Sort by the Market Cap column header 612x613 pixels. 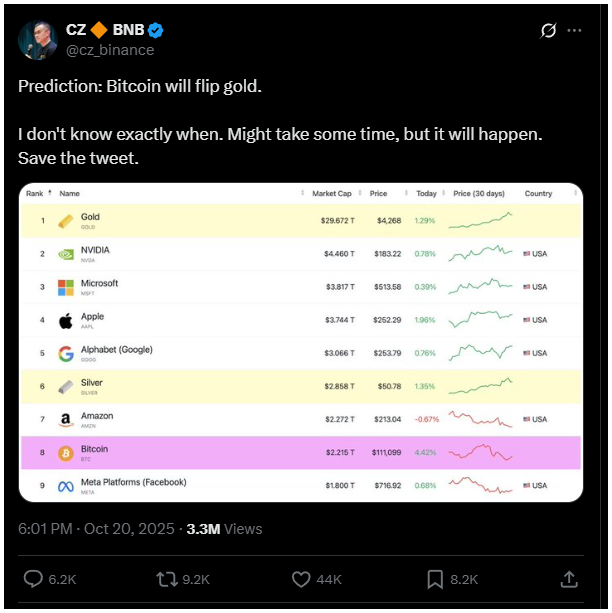(x=329, y=193)
